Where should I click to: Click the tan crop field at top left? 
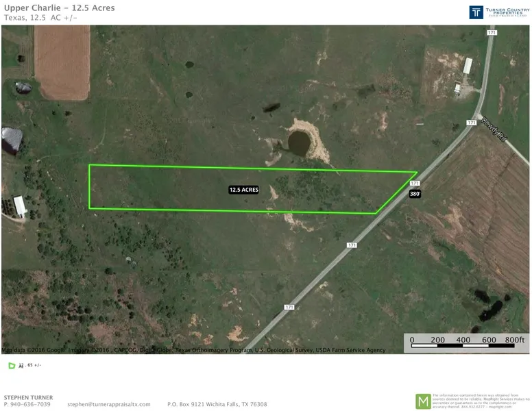(x=62, y=62)
